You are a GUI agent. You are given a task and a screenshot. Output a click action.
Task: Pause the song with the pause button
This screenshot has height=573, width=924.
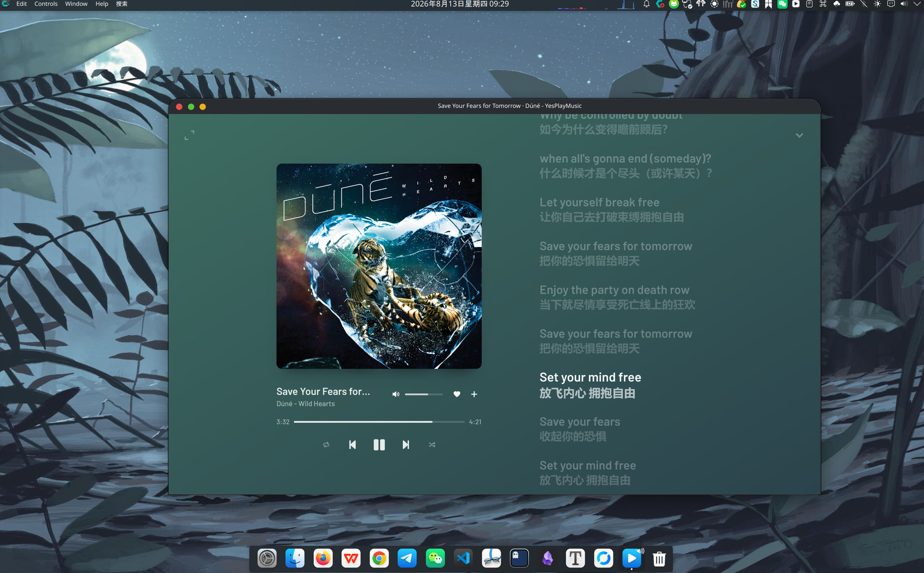[379, 445]
